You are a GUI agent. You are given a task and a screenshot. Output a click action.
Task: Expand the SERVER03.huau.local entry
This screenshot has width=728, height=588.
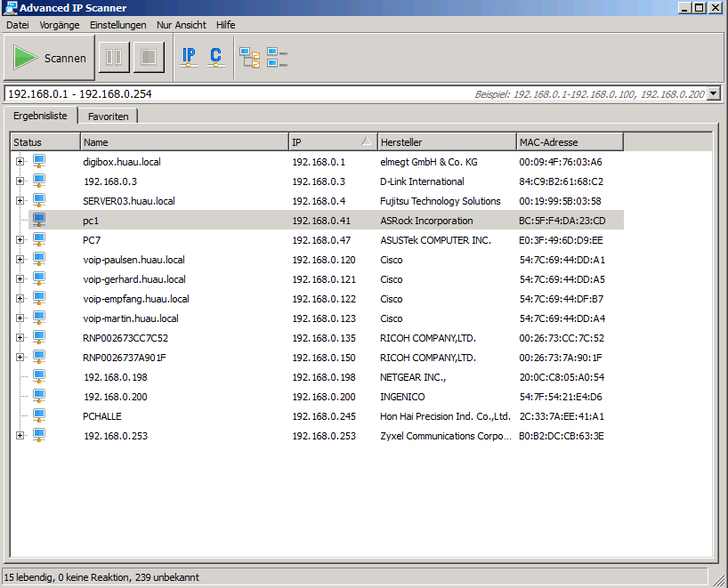point(20,201)
